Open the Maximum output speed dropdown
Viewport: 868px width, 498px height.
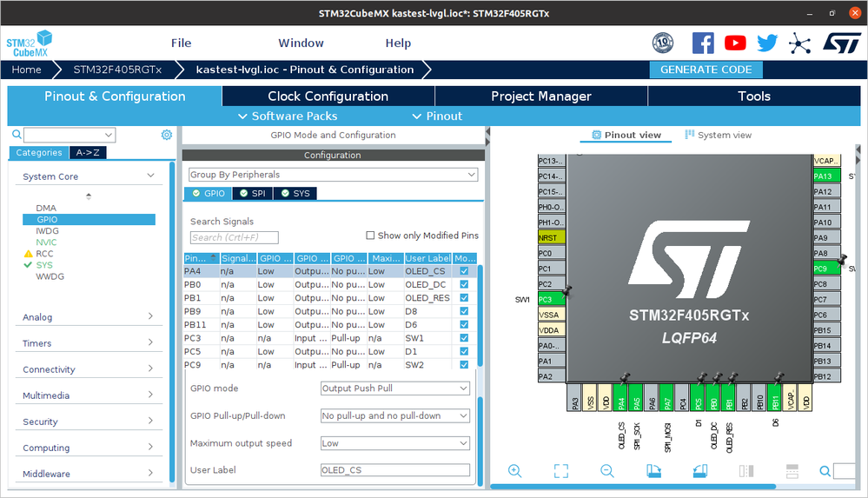coord(395,443)
